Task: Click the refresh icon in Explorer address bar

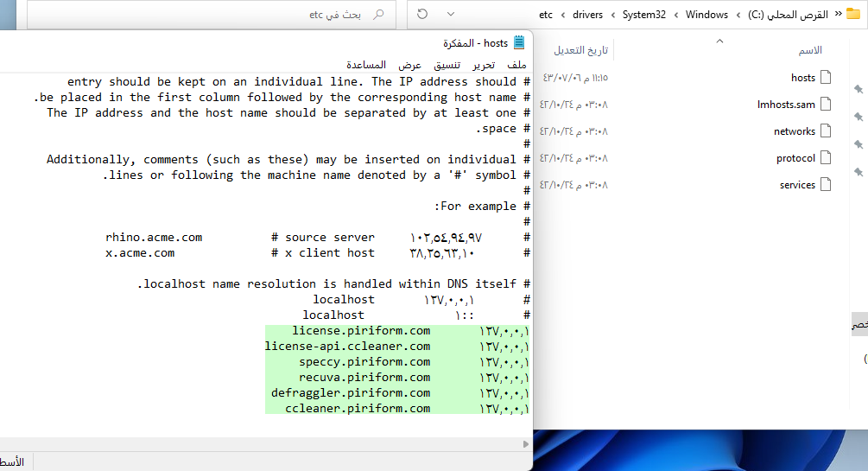Action: tap(422, 14)
